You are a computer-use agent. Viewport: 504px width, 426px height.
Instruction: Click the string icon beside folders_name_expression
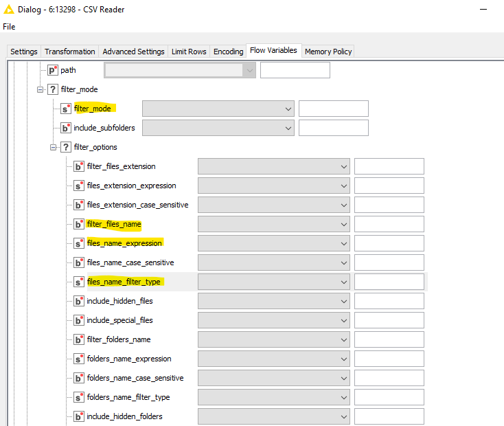coord(79,359)
